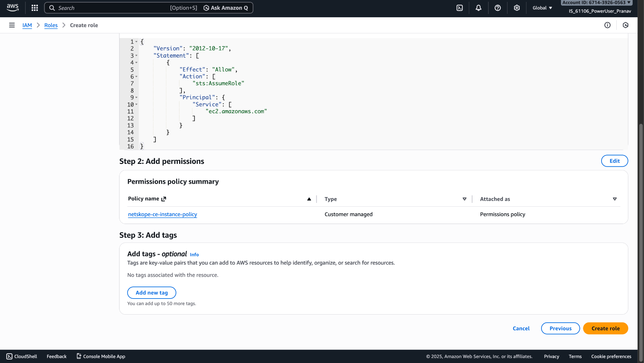Toggle the side navigation hamburger menu
The height and width of the screenshot is (363, 644).
click(12, 25)
